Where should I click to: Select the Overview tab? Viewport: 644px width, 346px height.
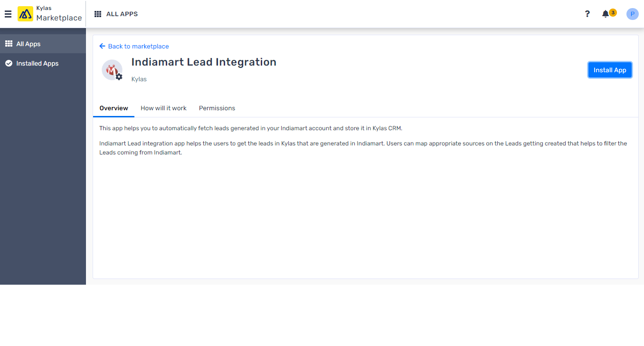[114, 108]
